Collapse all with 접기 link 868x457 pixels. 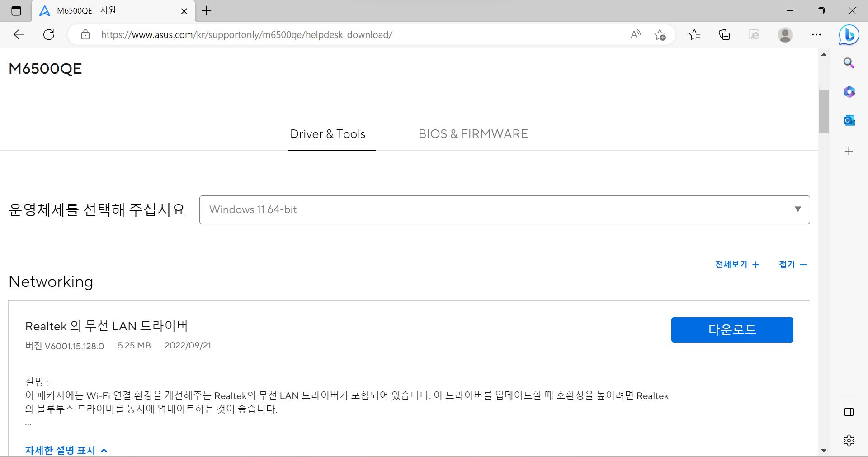point(793,264)
